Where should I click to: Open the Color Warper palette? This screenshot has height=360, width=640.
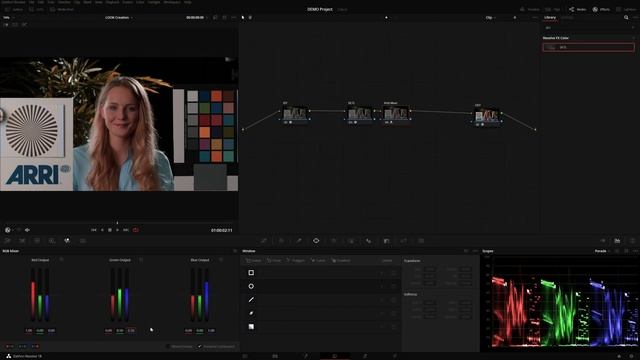click(281, 241)
